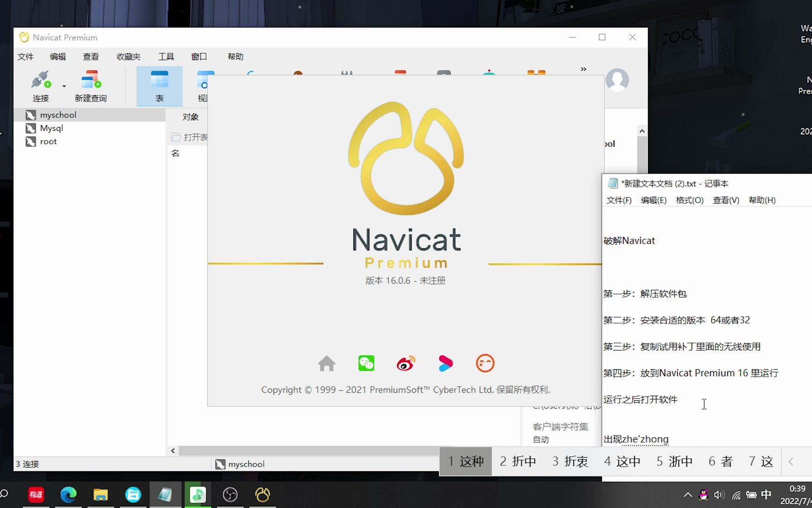
Task: Select the Mysql connection in the tree
Action: (x=90, y=128)
